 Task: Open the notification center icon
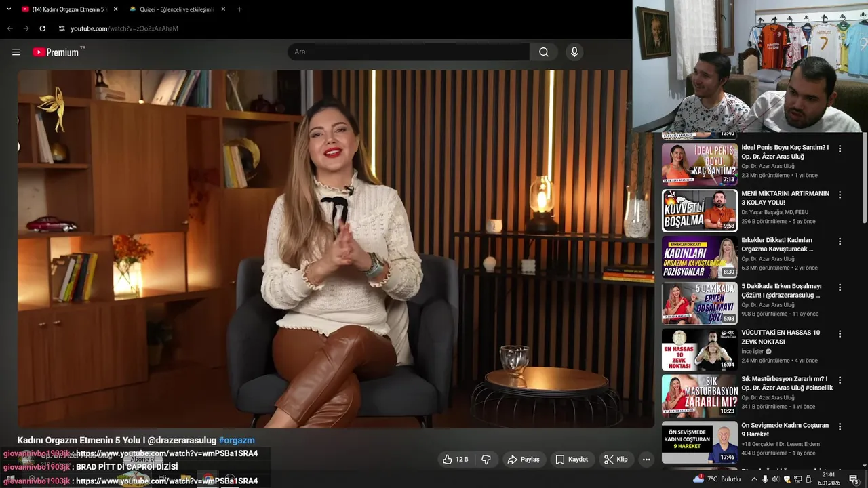click(x=854, y=479)
